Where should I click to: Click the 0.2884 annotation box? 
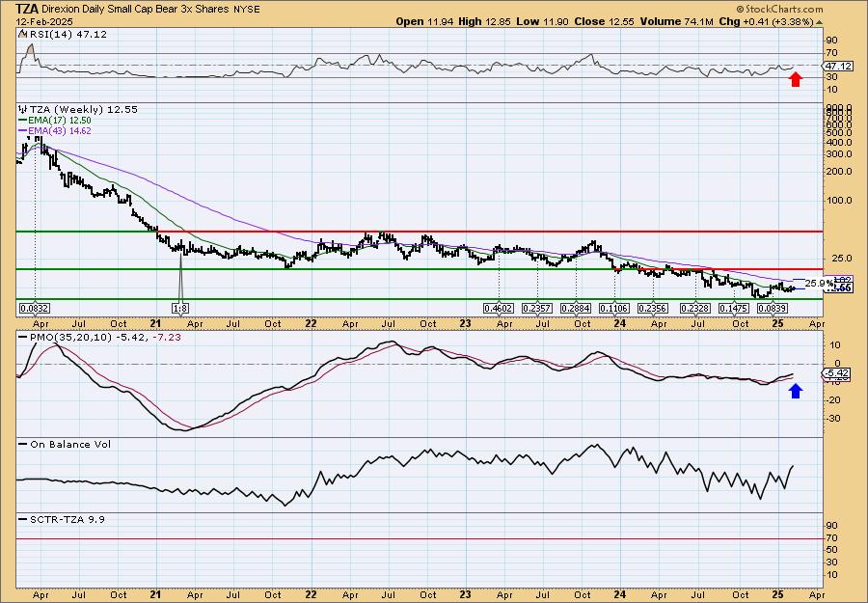point(576,308)
